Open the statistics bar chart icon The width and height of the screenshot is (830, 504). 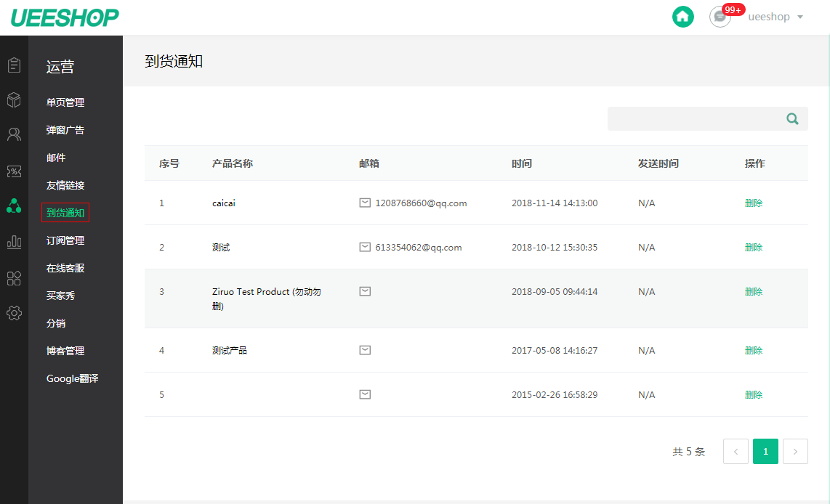click(x=15, y=243)
